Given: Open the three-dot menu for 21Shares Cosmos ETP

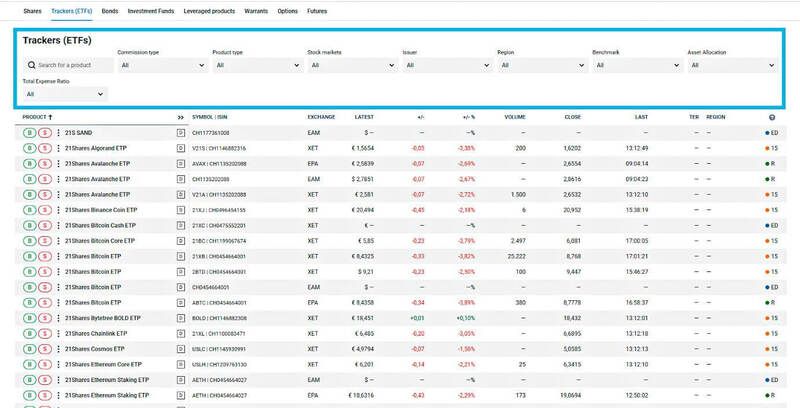Looking at the screenshot, I should coord(58,349).
